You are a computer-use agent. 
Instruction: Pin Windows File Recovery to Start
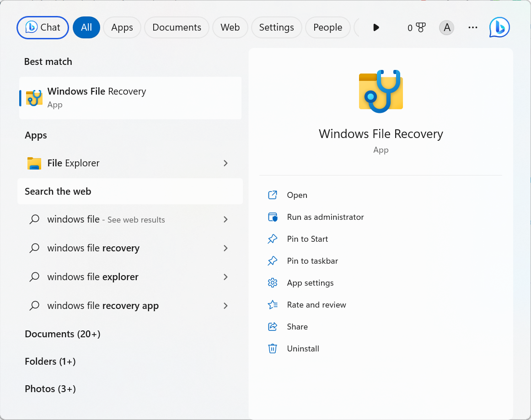(x=307, y=239)
